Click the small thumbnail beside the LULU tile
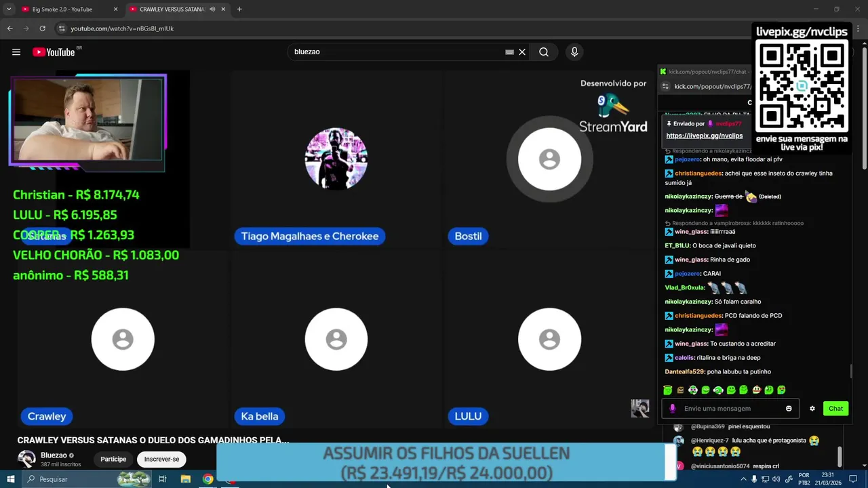 pyautogui.click(x=639, y=408)
